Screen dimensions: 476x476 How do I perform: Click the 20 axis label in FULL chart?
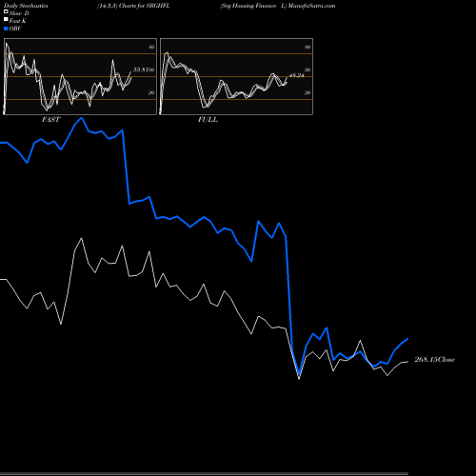[307, 92]
